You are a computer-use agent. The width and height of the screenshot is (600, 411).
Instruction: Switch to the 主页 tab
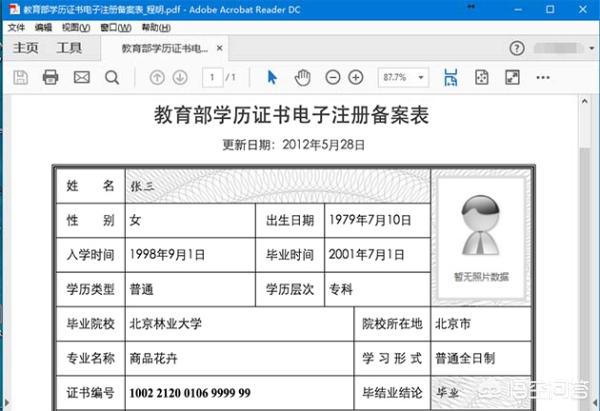click(x=26, y=48)
